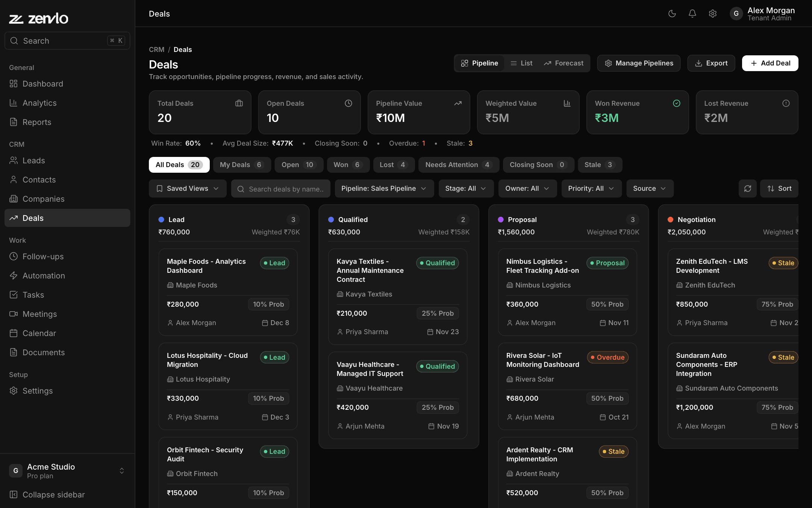
Task: Toggle dark mode moon icon
Action: (672, 14)
